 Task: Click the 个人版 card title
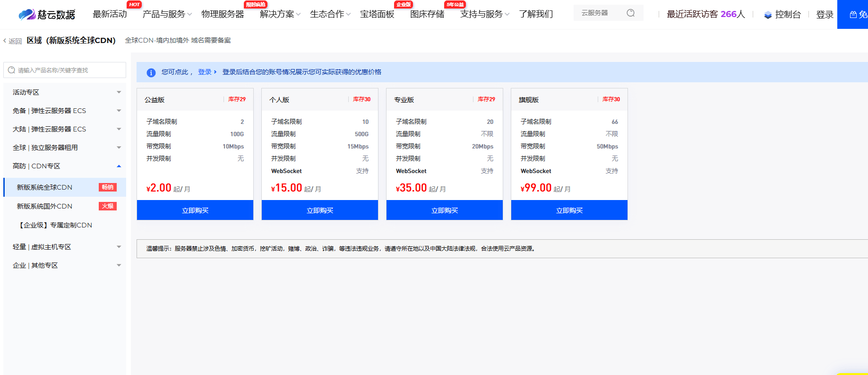[x=279, y=100]
